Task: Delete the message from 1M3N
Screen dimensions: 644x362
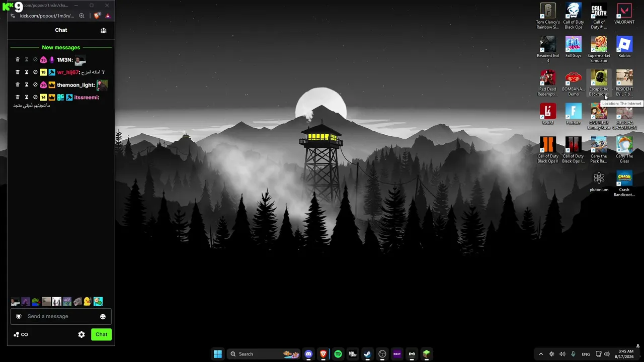Action: click(18, 60)
